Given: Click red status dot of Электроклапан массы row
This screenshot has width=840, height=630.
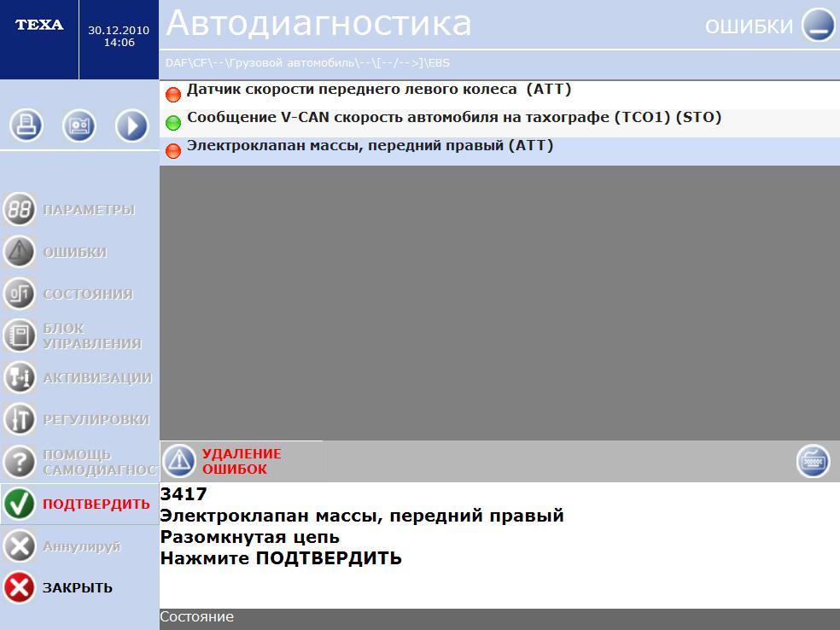Looking at the screenshot, I should point(173,151).
